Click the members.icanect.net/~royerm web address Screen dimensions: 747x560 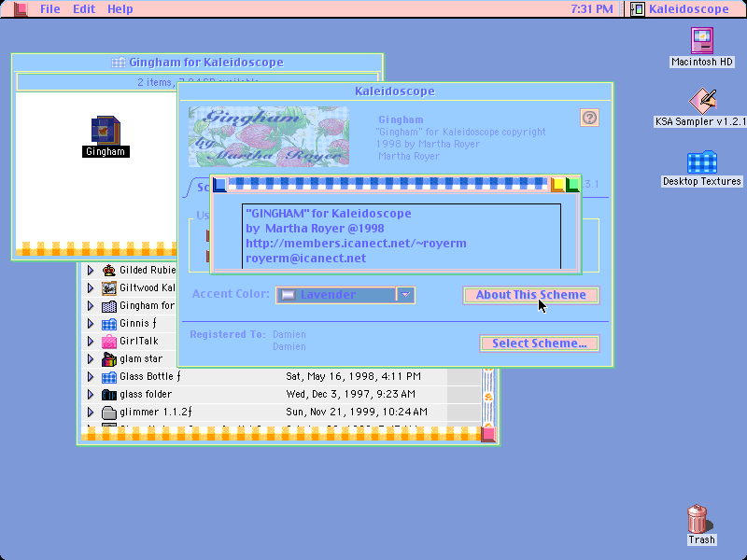[356, 244]
